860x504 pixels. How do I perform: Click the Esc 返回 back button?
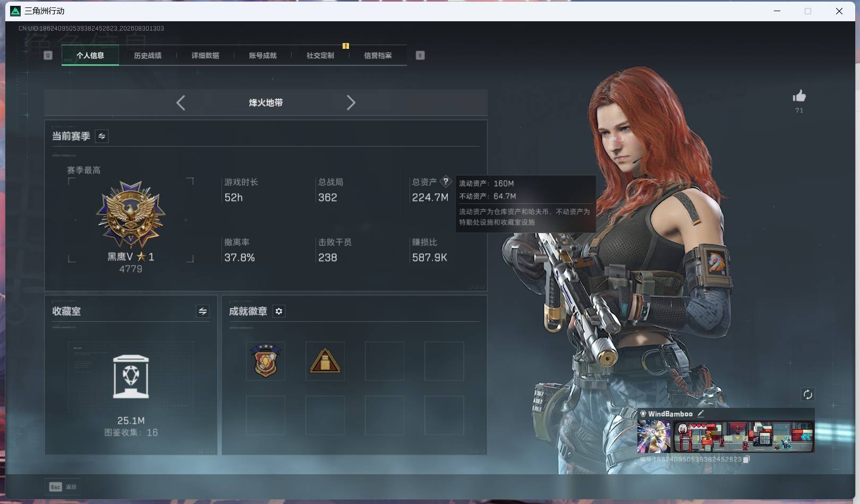pyautogui.click(x=63, y=487)
